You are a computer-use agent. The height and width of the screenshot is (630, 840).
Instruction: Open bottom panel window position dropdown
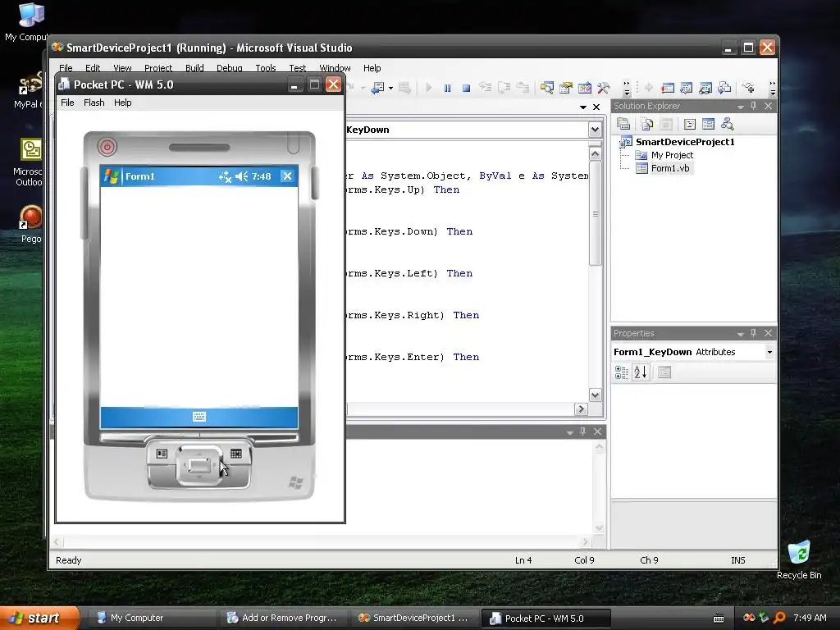click(570, 432)
